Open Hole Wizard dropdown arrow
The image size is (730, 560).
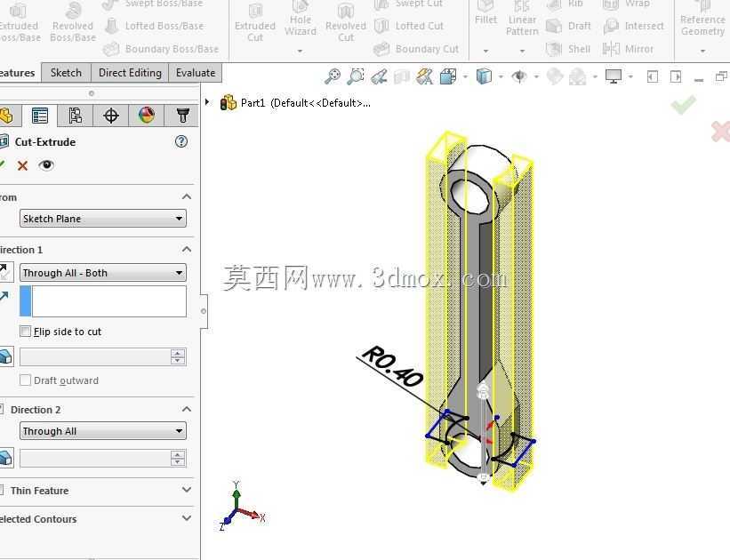301,51
